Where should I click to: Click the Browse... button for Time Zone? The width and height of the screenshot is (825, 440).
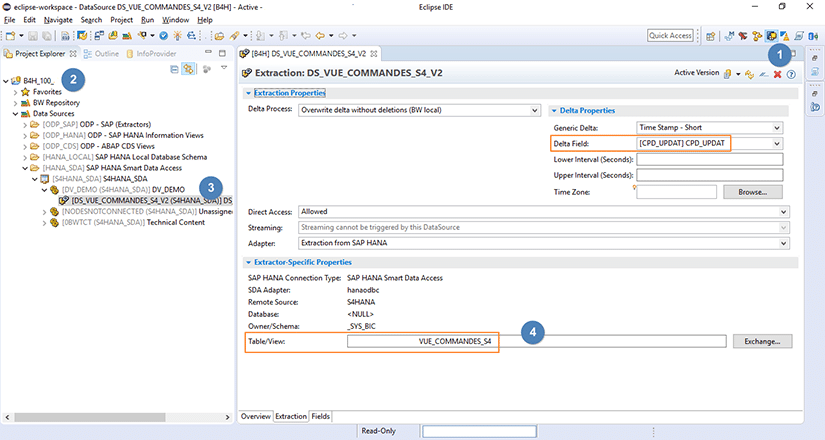(x=752, y=192)
